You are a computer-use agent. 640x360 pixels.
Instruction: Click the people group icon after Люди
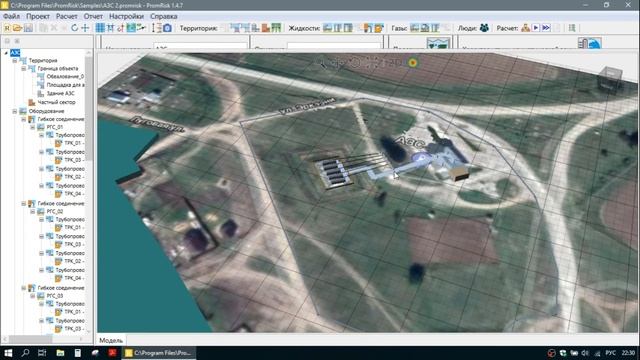[484, 28]
